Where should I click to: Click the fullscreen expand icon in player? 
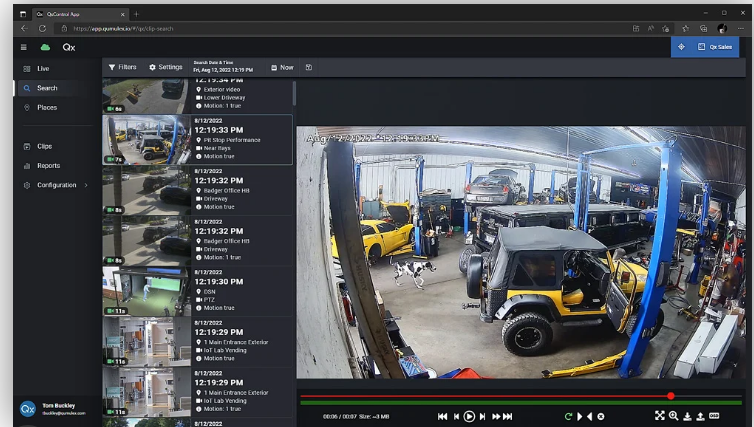tap(659, 416)
